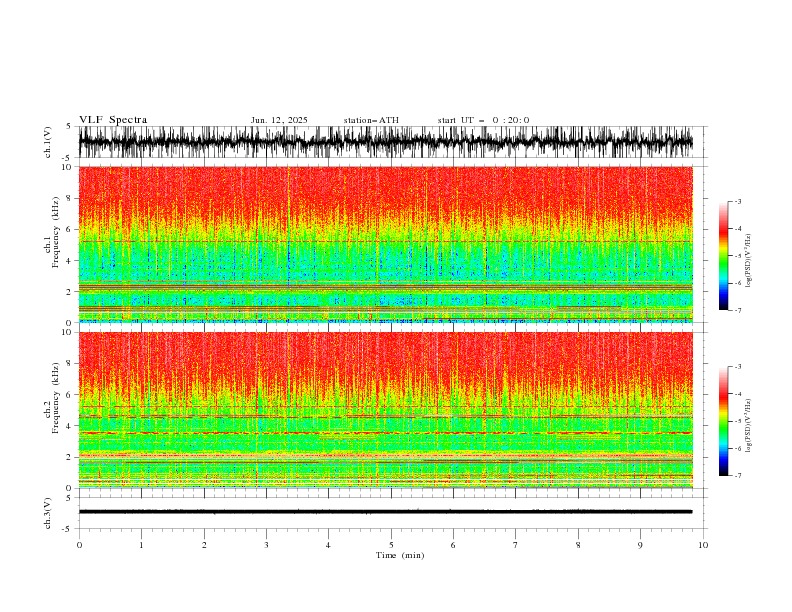
Task: Click time axis tick label "2"
Action: click(x=204, y=545)
